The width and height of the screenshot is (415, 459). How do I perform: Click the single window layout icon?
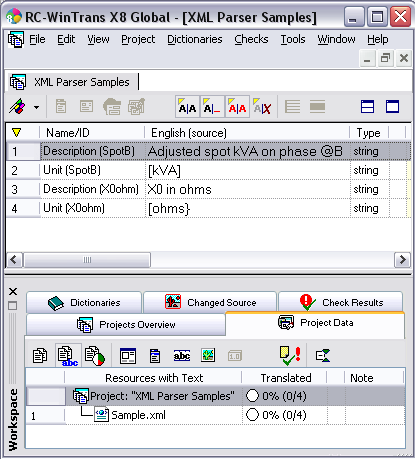coord(392,107)
